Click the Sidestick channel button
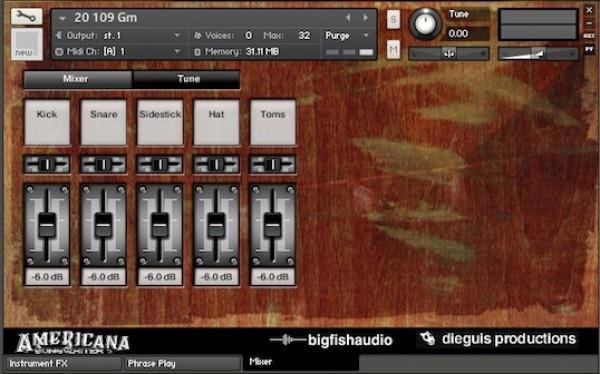 click(x=160, y=122)
